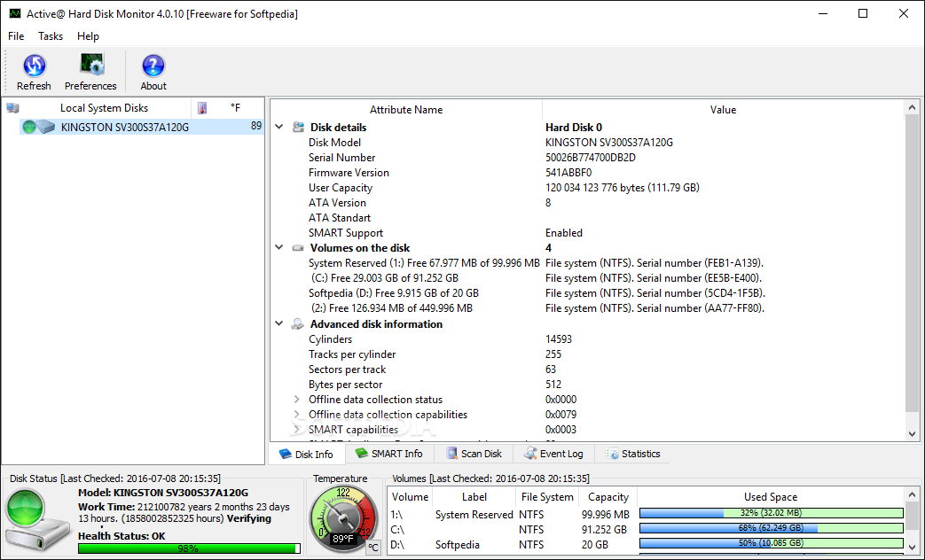Image resolution: width=925 pixels, height=560 pixels.
Task: Switch to the SMART Info tab
Action: pyautogui.click(x=389, y=454)
